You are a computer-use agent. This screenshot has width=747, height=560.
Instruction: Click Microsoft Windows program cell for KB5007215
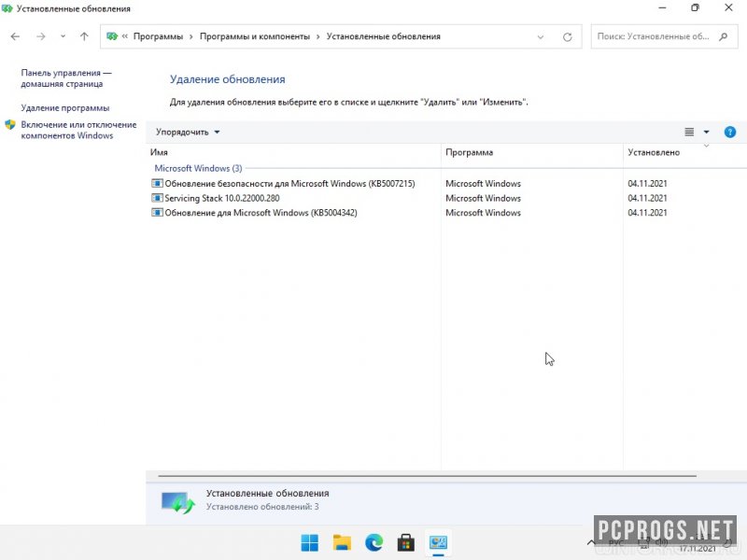pos(483,183)
